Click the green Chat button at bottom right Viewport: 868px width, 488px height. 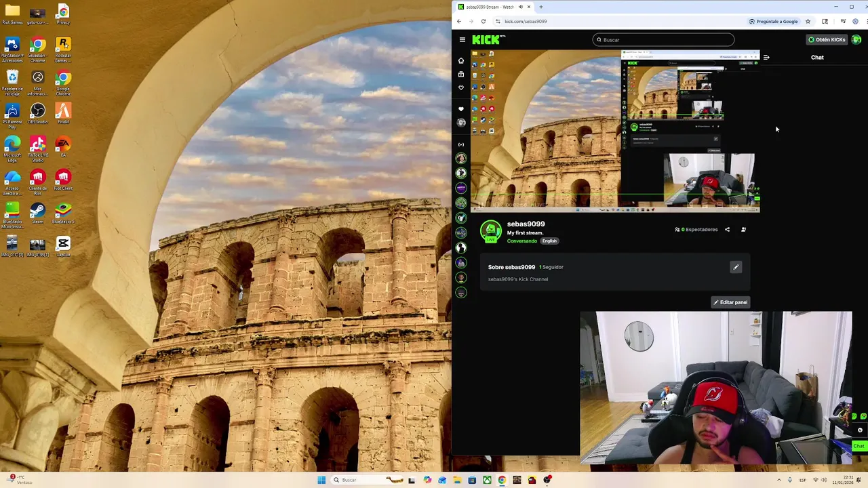pos(859,446)
